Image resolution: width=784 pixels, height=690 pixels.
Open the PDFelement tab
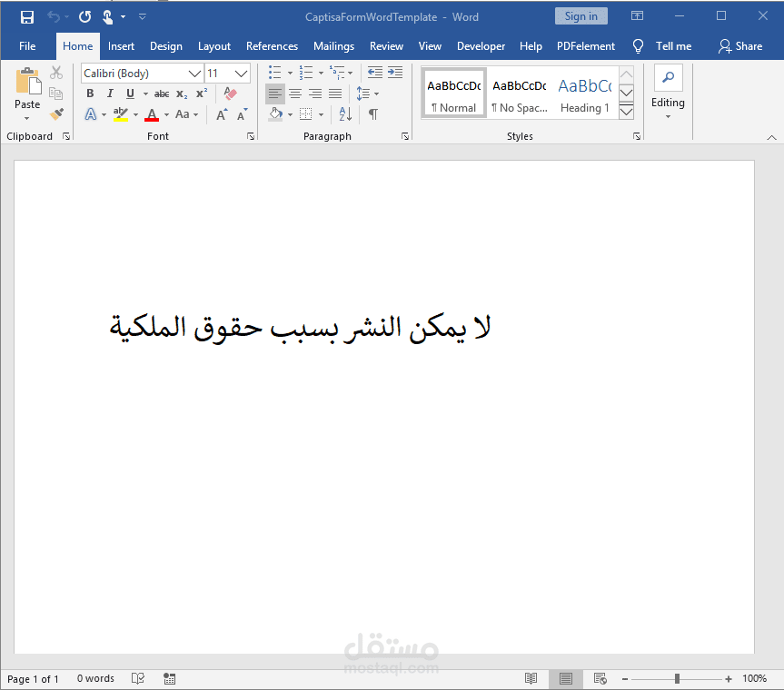click(585, 46)
